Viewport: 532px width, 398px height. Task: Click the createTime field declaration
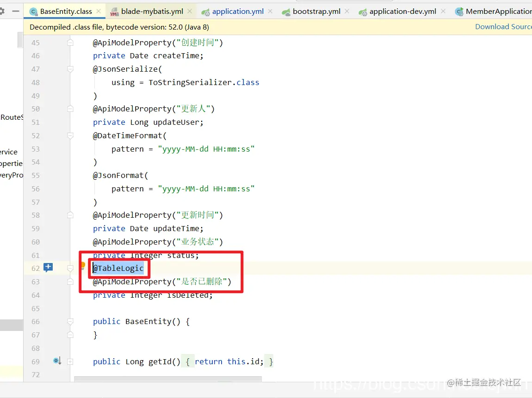[148, 55]
